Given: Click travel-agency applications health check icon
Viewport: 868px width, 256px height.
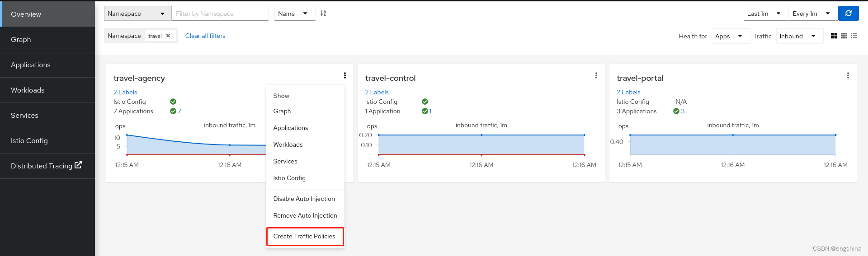Looking at the screenshot, I should pyautogui.click(x=173, y=111).
